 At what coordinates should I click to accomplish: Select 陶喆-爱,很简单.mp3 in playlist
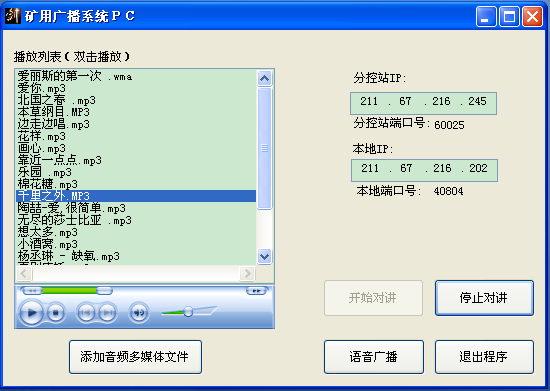pyautogui.click(x=136, y=208)
